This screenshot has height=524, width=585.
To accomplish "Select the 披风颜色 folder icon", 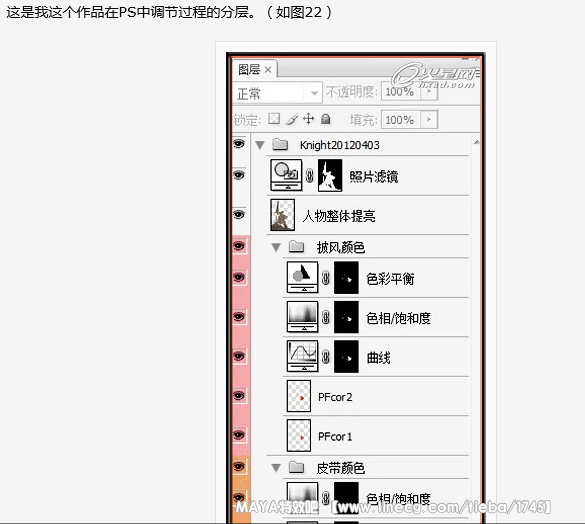I will (x=297, y=246).
